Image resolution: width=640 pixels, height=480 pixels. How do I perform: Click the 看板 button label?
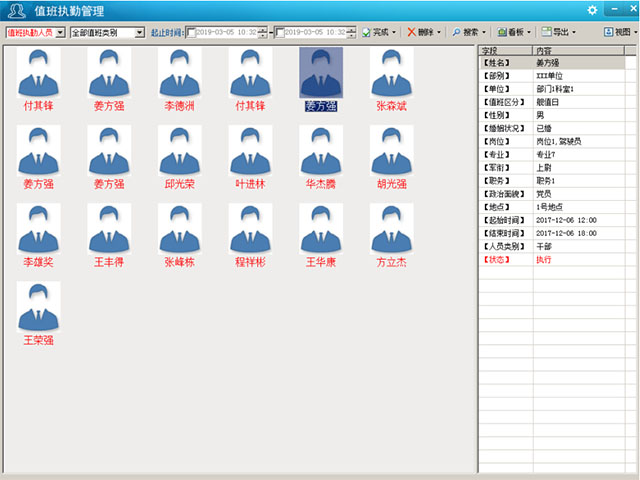[x=516, y=32]
